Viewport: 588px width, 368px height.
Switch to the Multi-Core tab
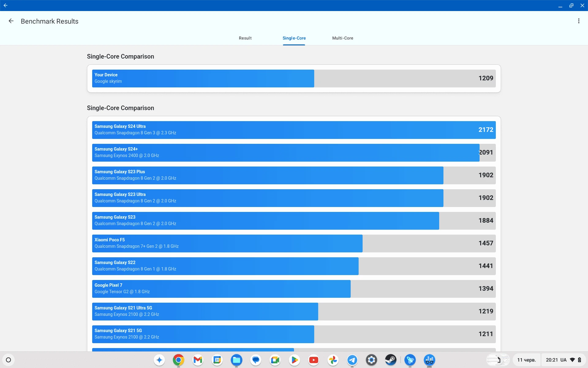pos(343,38)
